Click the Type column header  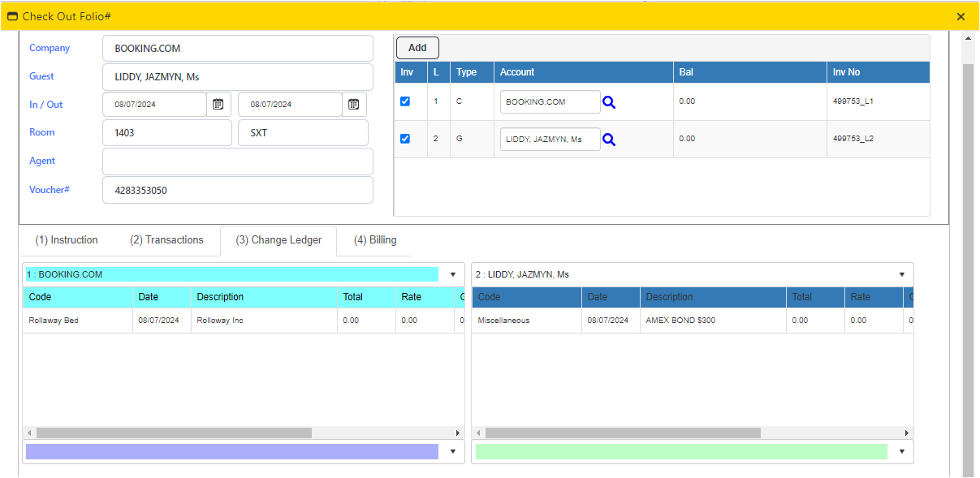click(x=473, y=72)
